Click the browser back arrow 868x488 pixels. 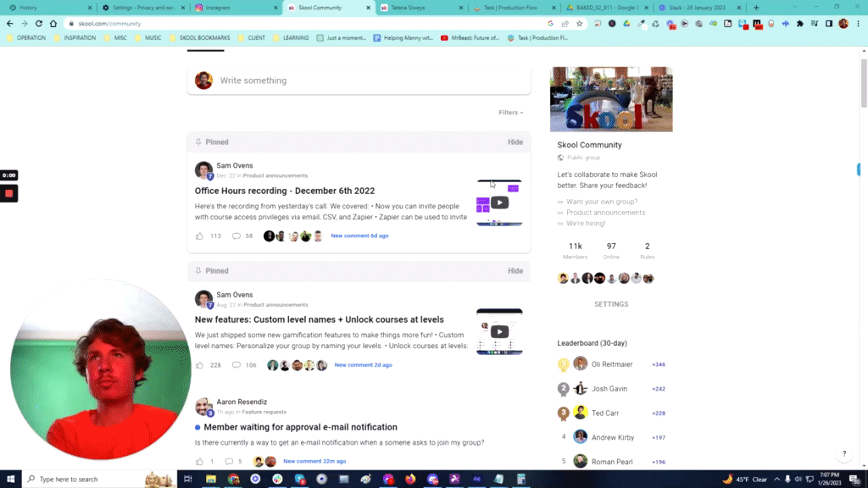[x=10, y=24]
